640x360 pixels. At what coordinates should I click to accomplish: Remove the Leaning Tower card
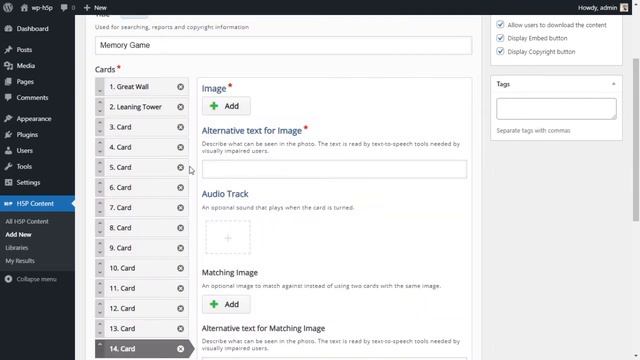(180, 107)
